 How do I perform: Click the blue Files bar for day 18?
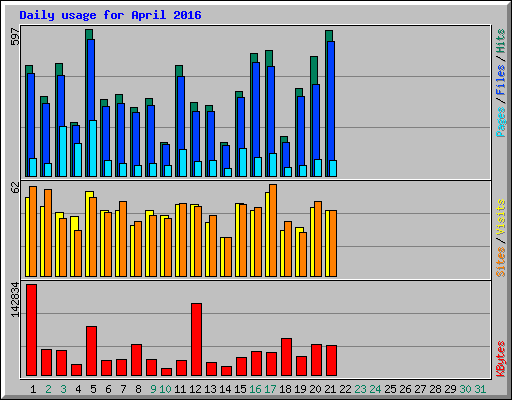tap(286, 155)
